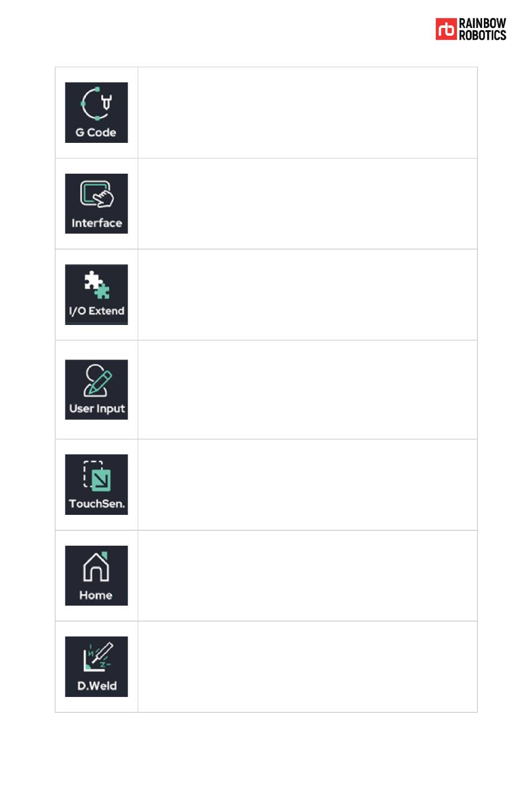Select the empty cell beside I/O Extend
532x795 pixels.
307,295
